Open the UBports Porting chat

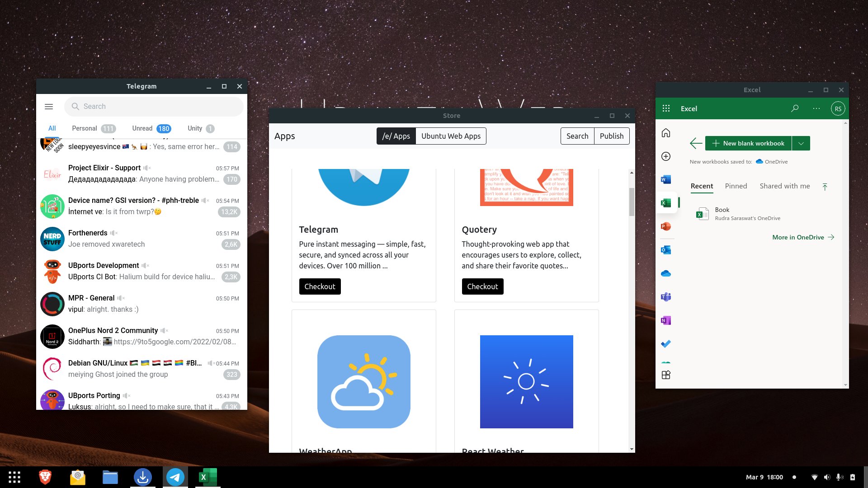[142, 399]
